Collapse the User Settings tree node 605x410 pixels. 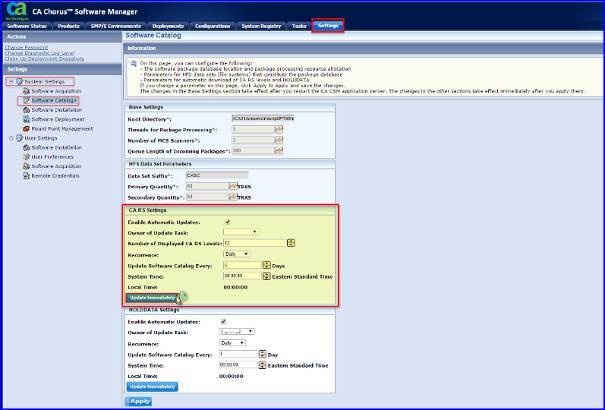tap(11, 138)
